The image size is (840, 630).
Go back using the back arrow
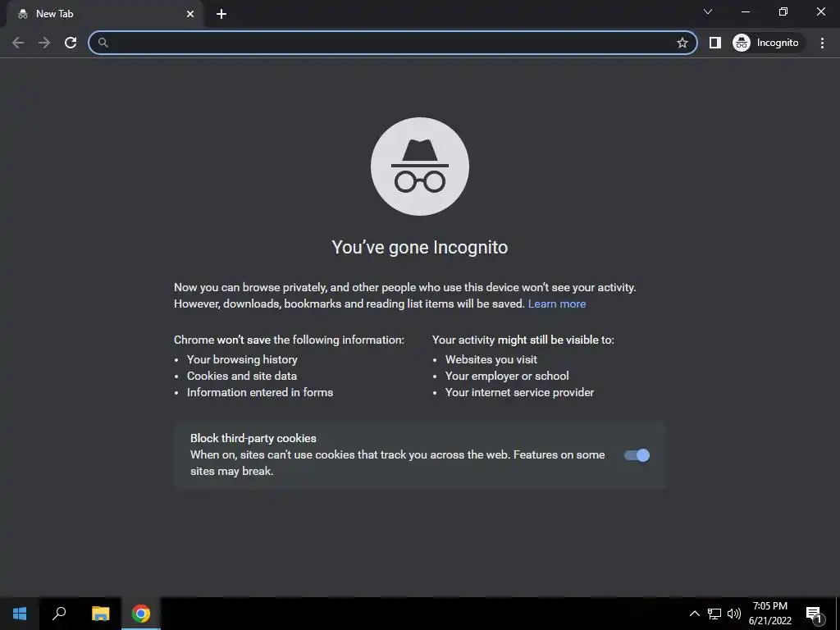pos(18,43)
